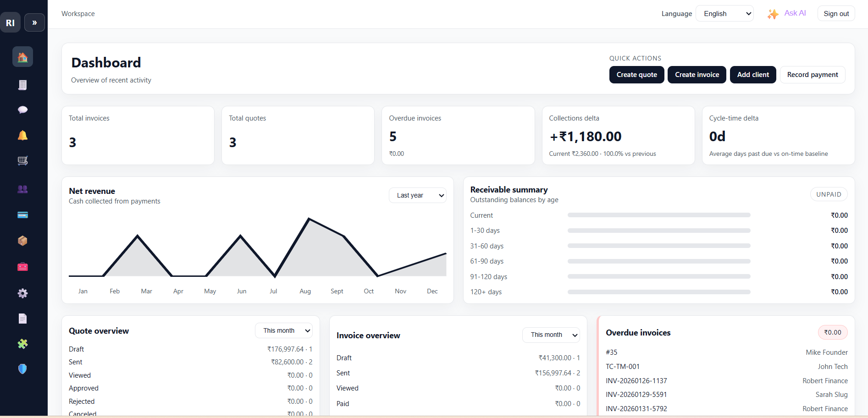Open the This month dropdown in Quote overview
The height and width of the screenshot is (418, 868).
283,330
